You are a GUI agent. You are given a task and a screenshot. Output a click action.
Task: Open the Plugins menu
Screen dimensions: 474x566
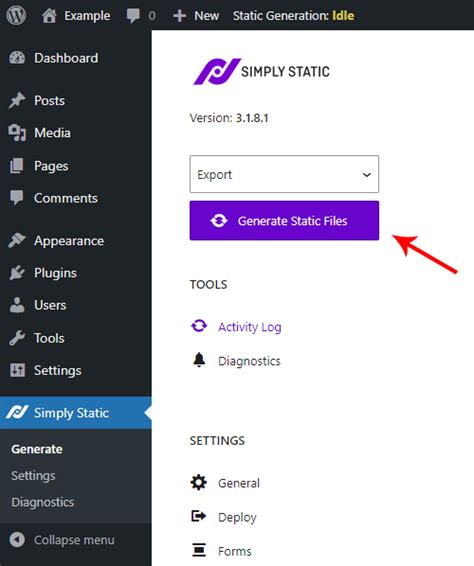[x=55, y=273]
